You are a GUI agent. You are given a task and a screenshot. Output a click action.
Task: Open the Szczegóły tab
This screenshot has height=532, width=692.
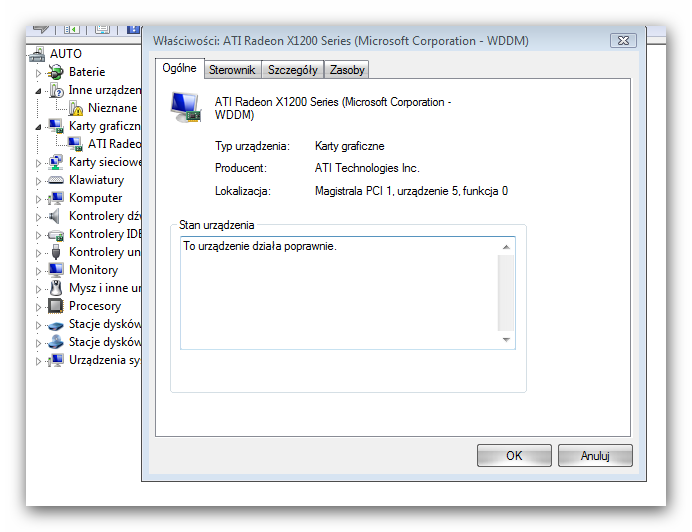coord(293,70)
